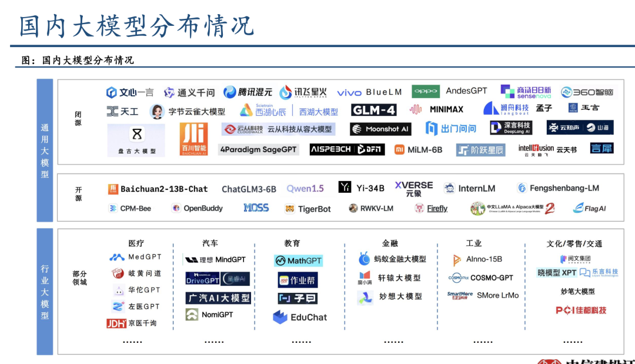This screenshot has height=364, width=635.
Task: Click the green OPPO logo
Action: 426,91
